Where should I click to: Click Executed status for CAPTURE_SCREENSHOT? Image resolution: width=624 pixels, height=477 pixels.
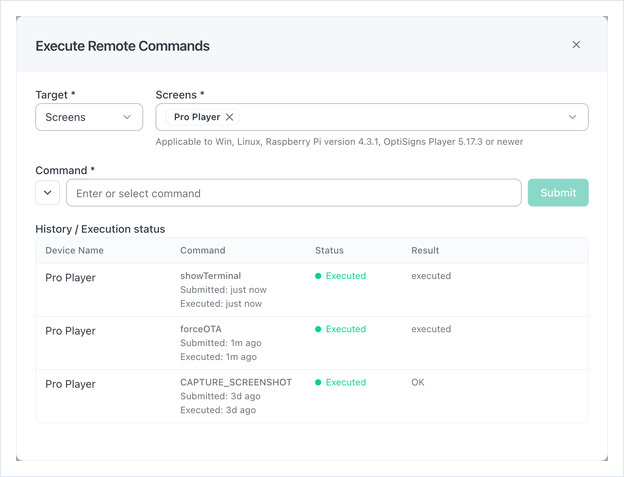coord(341,382)
